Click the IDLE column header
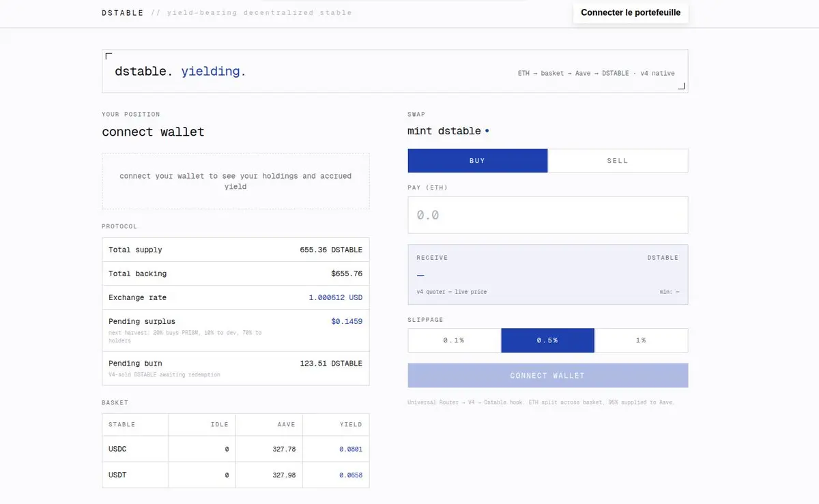The image size is (819, 504). click(x=219, y=424)
